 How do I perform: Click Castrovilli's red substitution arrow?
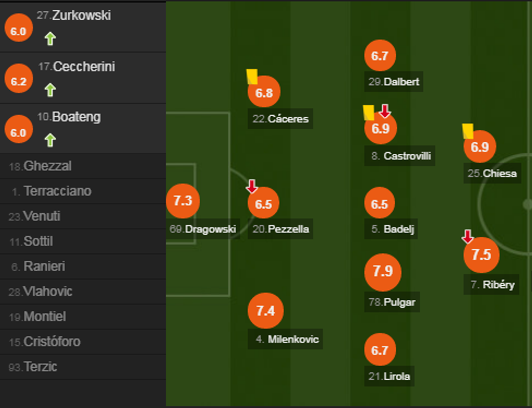385,111
